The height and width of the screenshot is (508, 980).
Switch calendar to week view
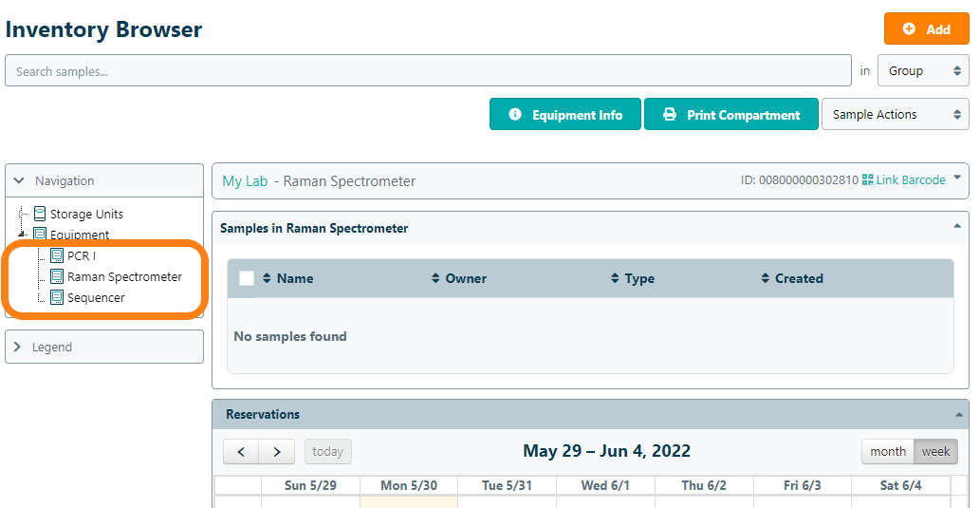coord(935,451)
